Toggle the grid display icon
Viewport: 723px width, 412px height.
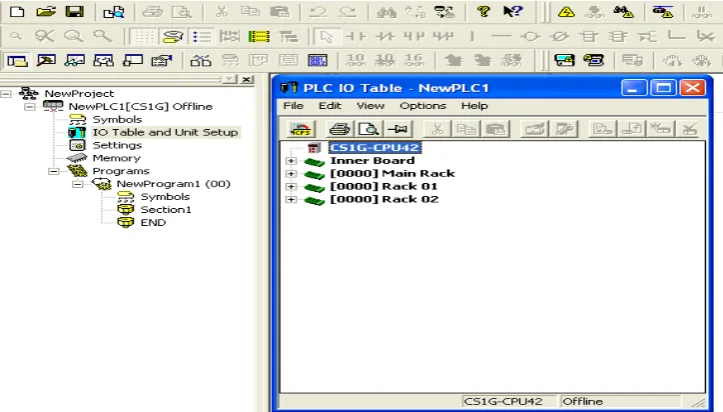[144, 36]
